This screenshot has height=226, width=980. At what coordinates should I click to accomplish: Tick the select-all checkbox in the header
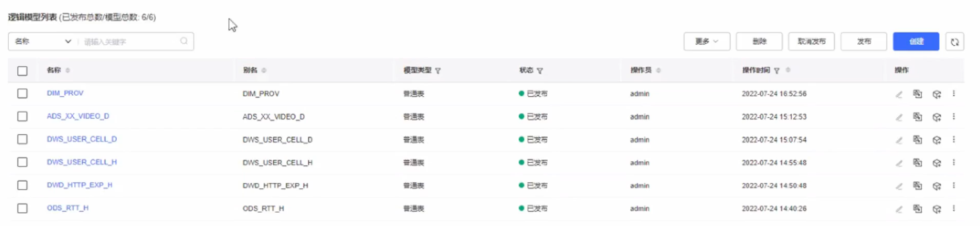(x=22, y=71)
